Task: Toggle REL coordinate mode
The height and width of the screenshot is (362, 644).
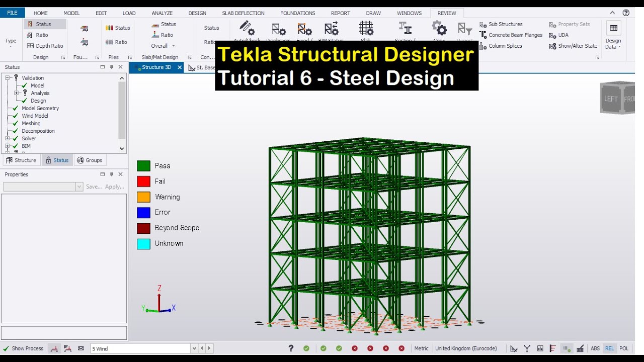Action: pos(609,348)
